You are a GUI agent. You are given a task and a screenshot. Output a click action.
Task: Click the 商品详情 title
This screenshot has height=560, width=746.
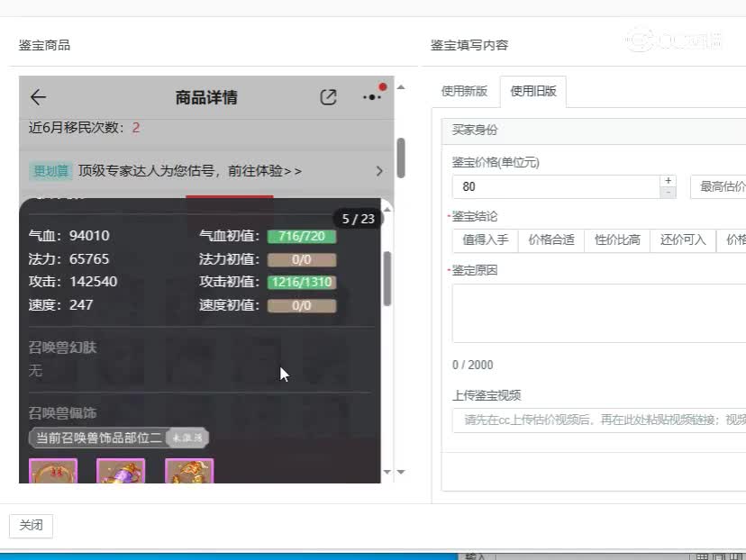pyautogui.click(x=206, y=97)
